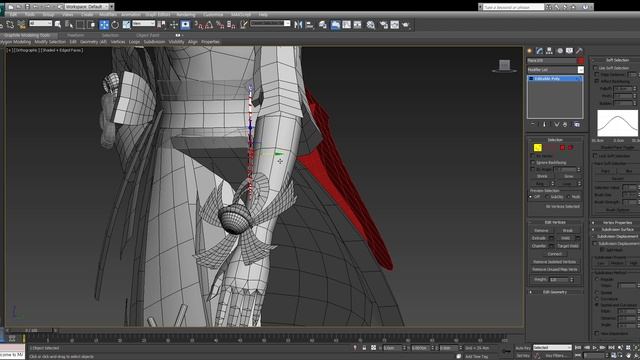
Task: Toggle Affect Backfacing checkbox
Action: coord(596,81)
